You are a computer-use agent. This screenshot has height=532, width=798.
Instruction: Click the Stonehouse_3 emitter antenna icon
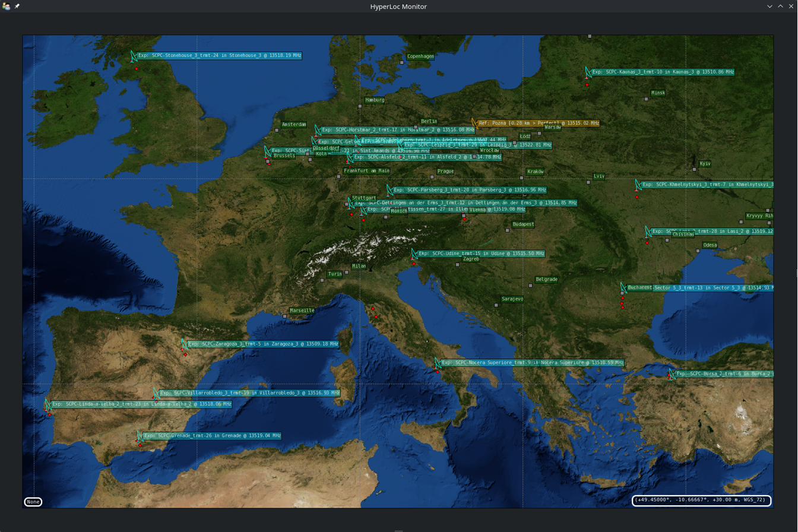click(134, 57)
